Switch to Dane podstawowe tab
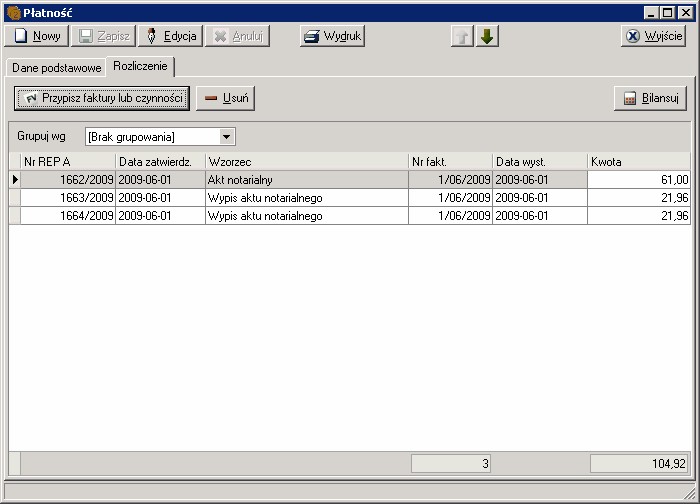This screenshot has height=504, width=700. (57, 68)
